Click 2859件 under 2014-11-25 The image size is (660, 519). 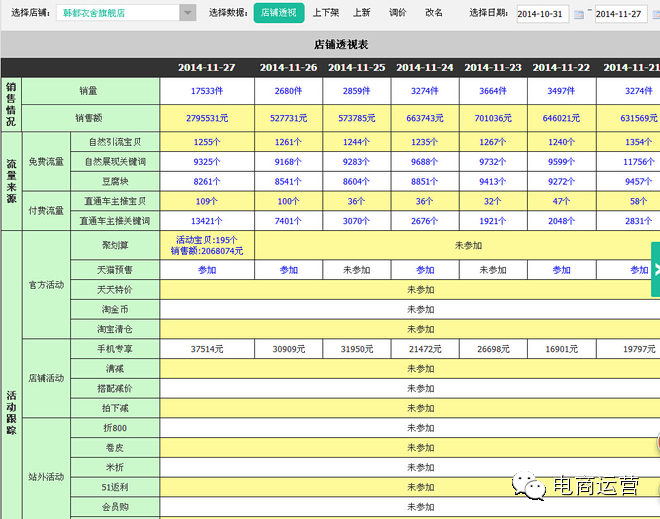point(357,91)
